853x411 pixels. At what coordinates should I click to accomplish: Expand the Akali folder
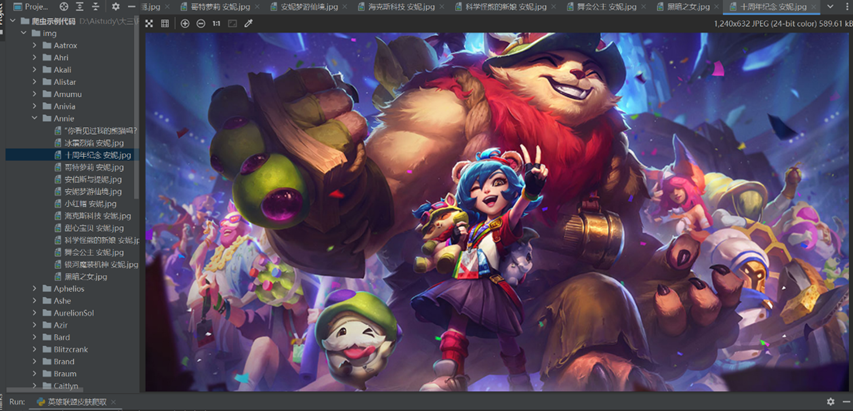[x=35, y=70]
